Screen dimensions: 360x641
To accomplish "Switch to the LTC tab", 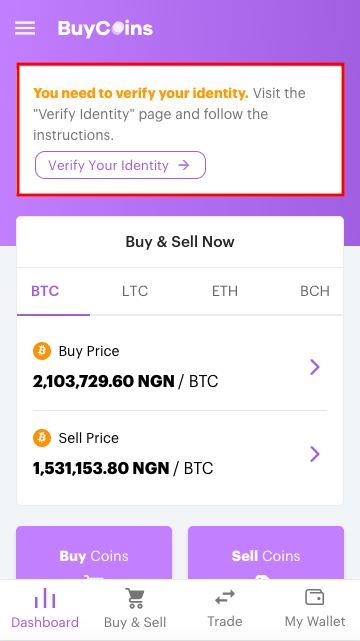I will coord(135,291).
